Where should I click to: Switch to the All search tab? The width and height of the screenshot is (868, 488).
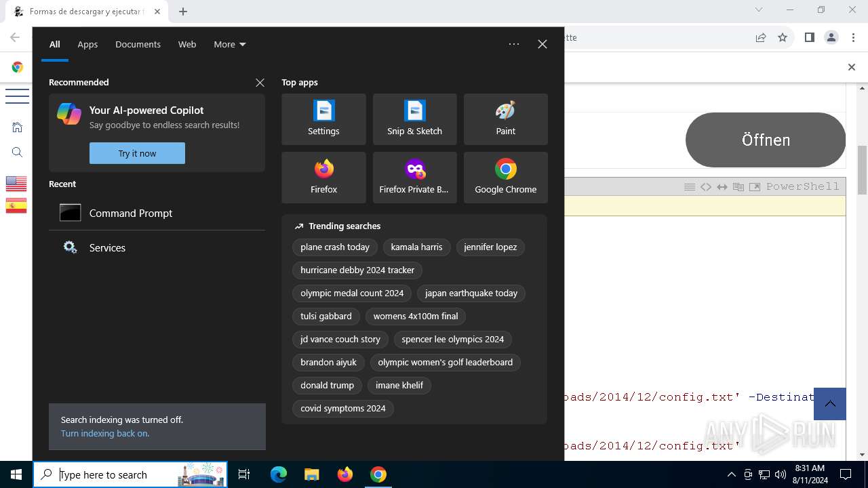(x=55, y=44)
